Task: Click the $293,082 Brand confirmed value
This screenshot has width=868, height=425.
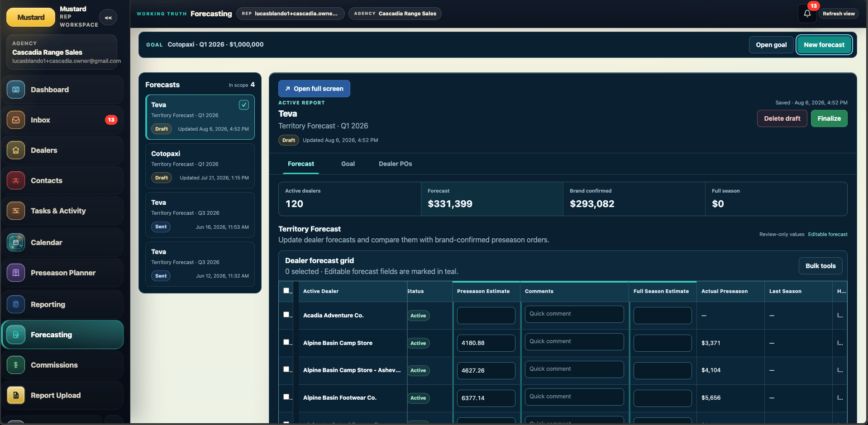Action: [592, 204]
